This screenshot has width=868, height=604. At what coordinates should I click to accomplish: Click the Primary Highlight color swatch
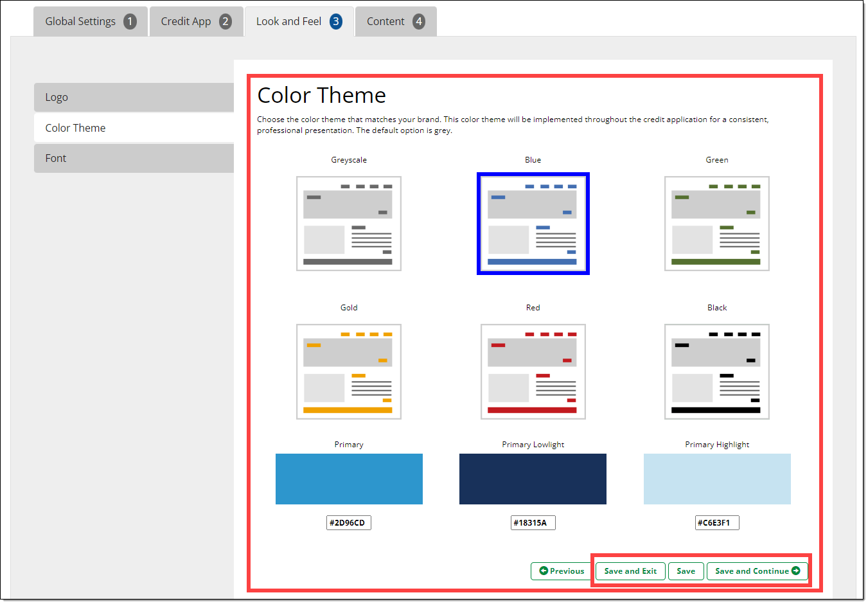(x=717, y=479)
